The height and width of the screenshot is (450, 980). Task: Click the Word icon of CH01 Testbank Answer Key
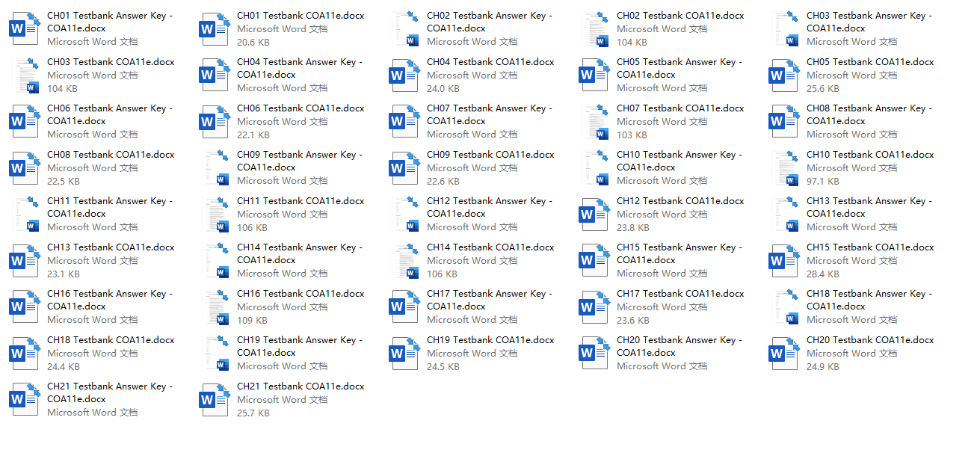coord(24,28)
